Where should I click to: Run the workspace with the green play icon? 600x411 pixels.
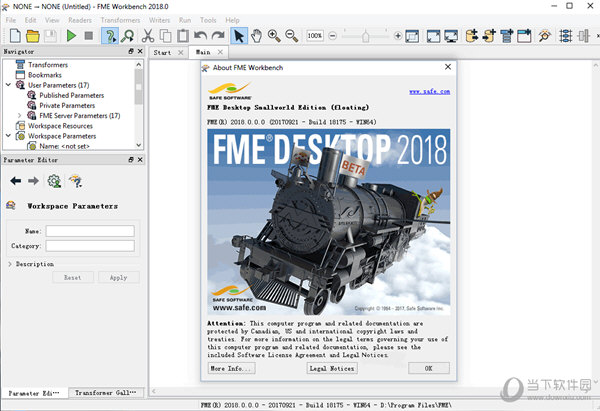pos(71,36)
